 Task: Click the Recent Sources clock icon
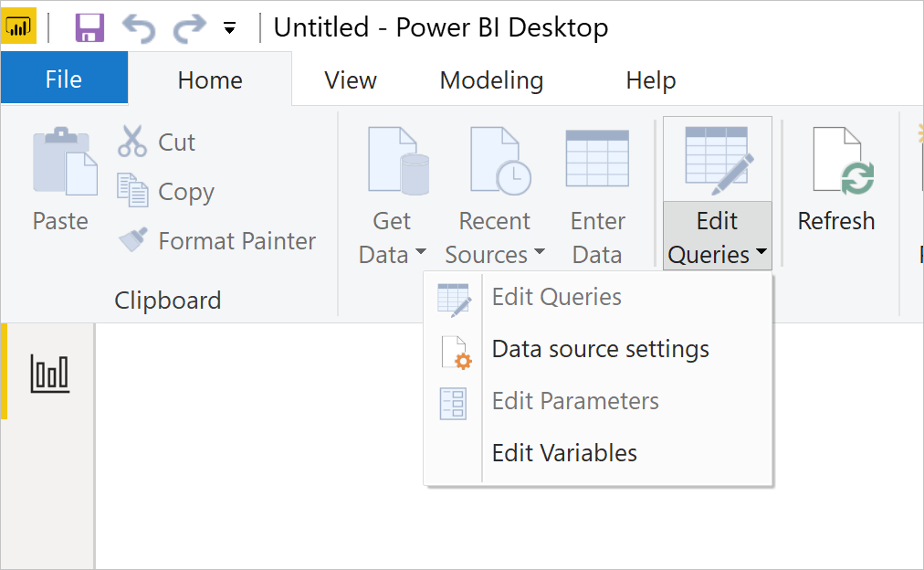tap(500, 161)
